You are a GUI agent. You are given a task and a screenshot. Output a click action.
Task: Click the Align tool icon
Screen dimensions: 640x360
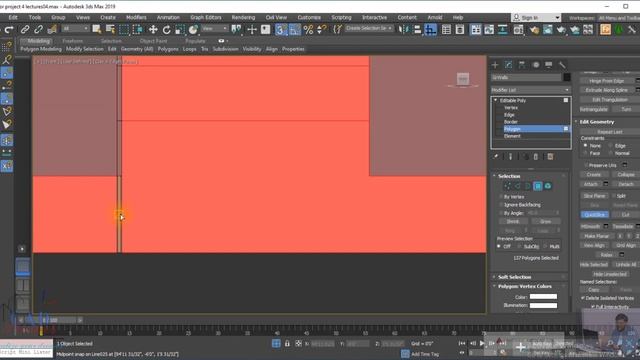pos(417,29)
